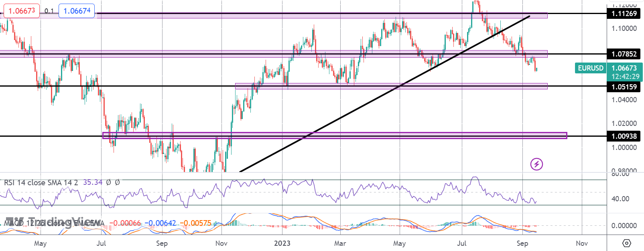Click the MACD histogram value -0.00066

click(x=125, y=223)
